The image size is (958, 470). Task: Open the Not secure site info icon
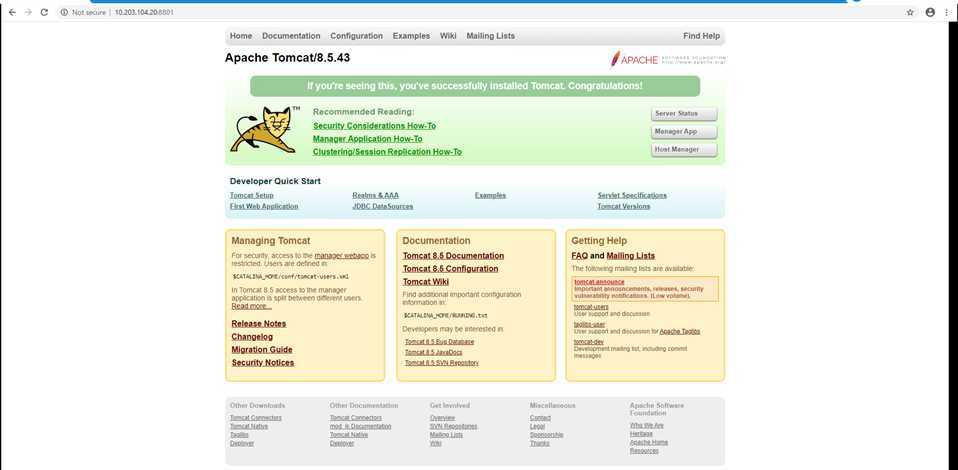[x=64, y=12]
